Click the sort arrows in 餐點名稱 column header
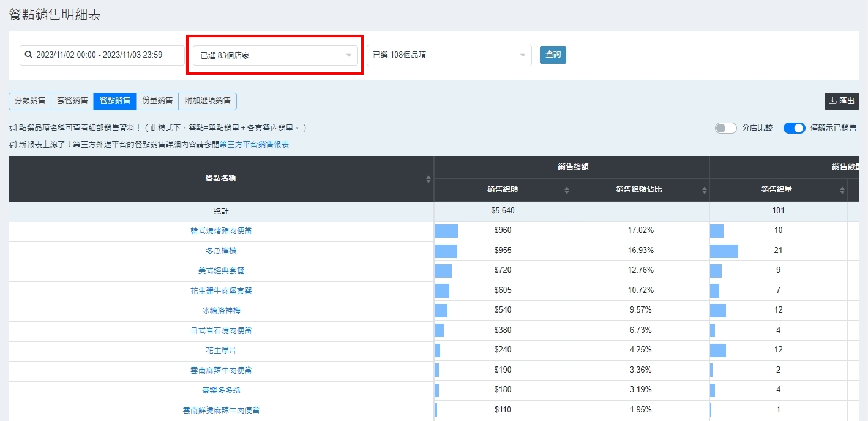Image resolution: width=868 pixels, height=421 pixels. (428, 179)
